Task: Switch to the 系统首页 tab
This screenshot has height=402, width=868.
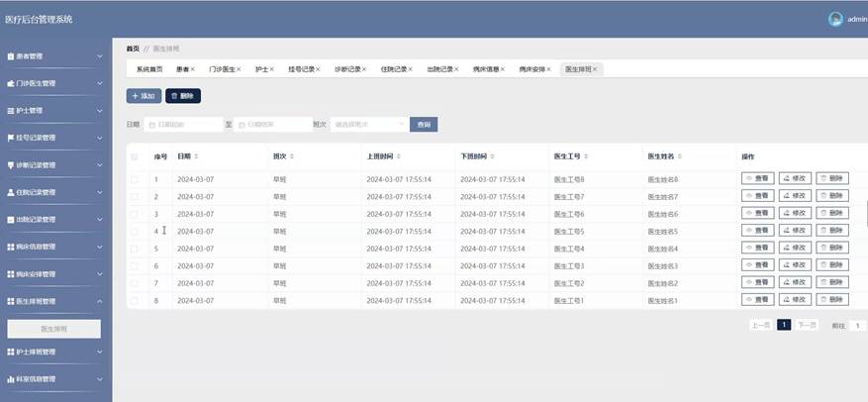Action: pos(149,69)
